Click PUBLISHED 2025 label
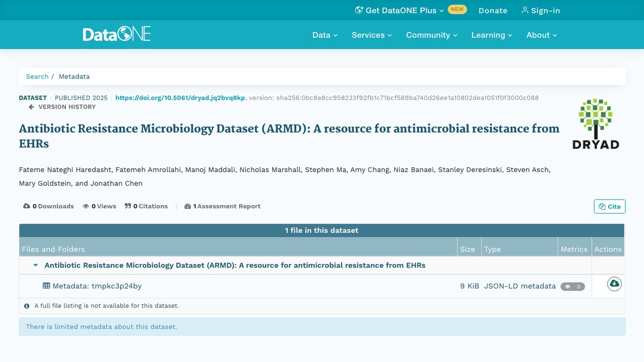 click(81, 98)
